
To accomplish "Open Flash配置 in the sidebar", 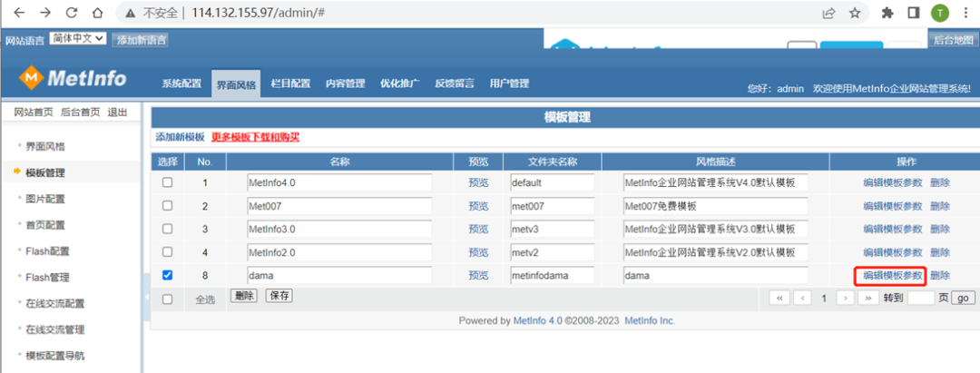I will [47, 251].
